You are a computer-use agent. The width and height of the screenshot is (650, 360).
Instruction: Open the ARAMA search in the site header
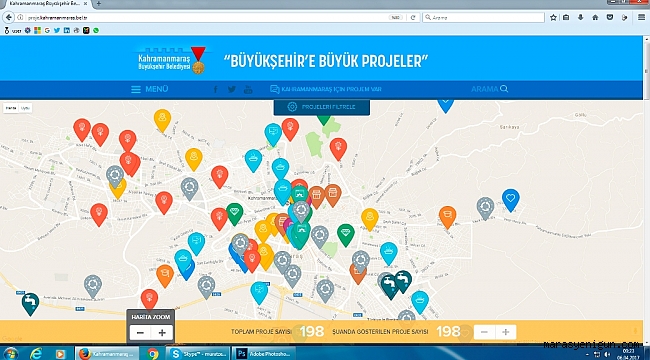(x=490, y=89)
